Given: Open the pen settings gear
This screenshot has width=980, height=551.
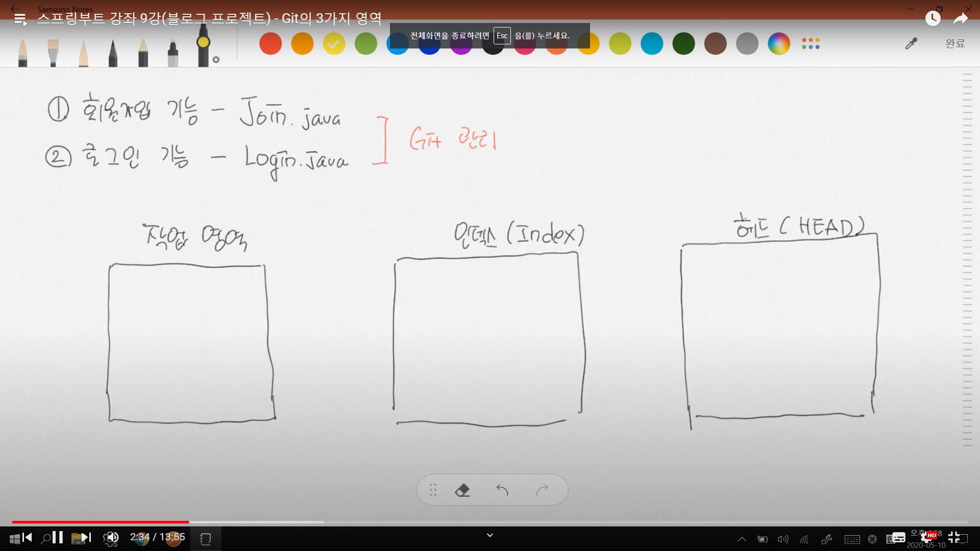Looking at the screenshot, I should (216, 60).
